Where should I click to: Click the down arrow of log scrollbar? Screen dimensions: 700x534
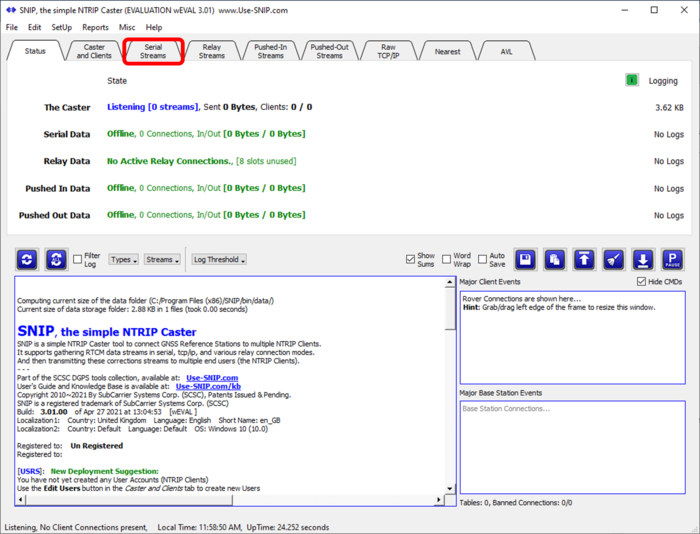[x=450, y=489]
